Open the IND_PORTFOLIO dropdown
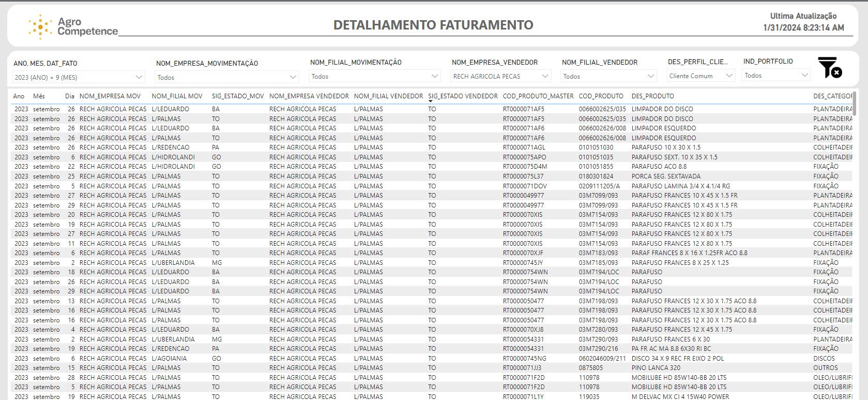This screenshot has height=400, width=868. point(776,75)
